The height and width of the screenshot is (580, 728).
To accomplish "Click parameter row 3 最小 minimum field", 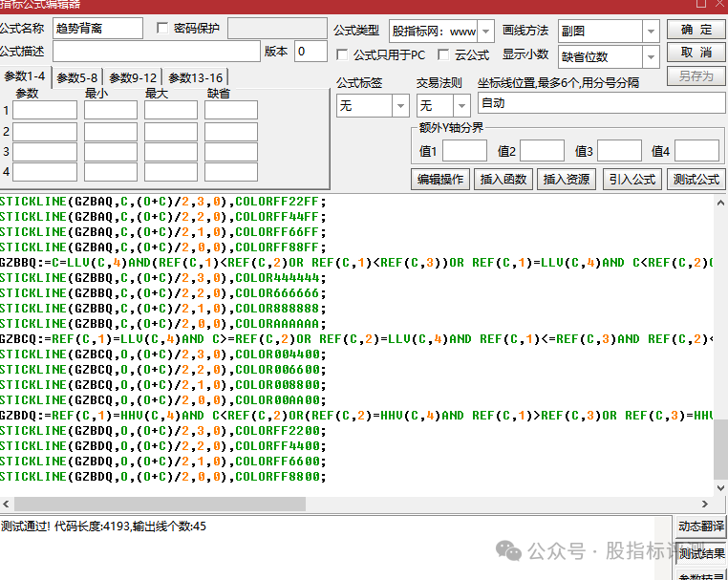I will coord(111,152).
